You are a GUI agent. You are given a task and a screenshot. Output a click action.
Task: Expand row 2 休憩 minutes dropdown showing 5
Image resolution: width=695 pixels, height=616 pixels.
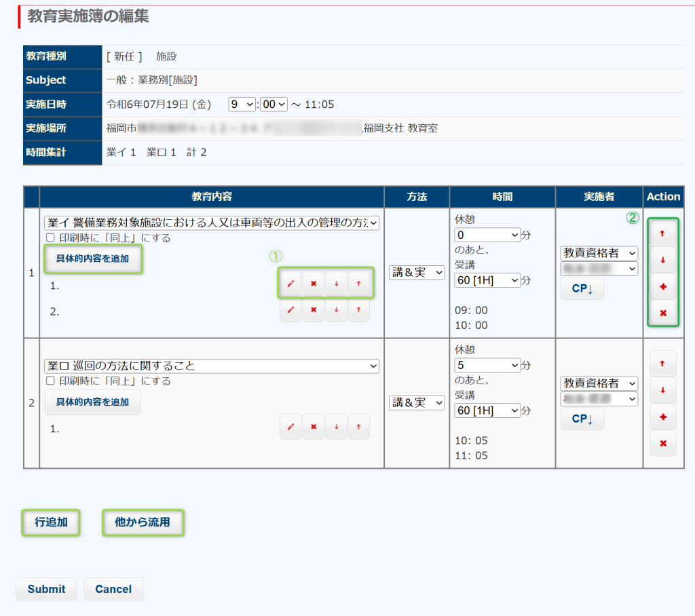point(487,364)
